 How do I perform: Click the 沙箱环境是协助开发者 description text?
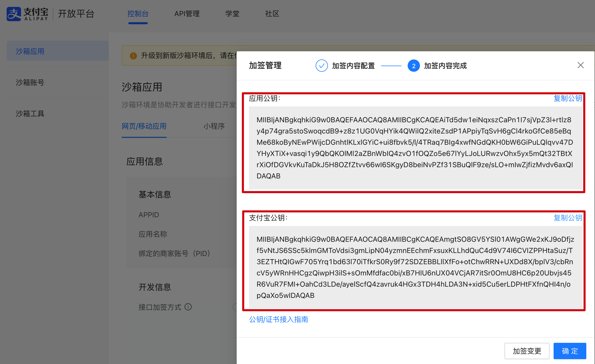(179, 105)
